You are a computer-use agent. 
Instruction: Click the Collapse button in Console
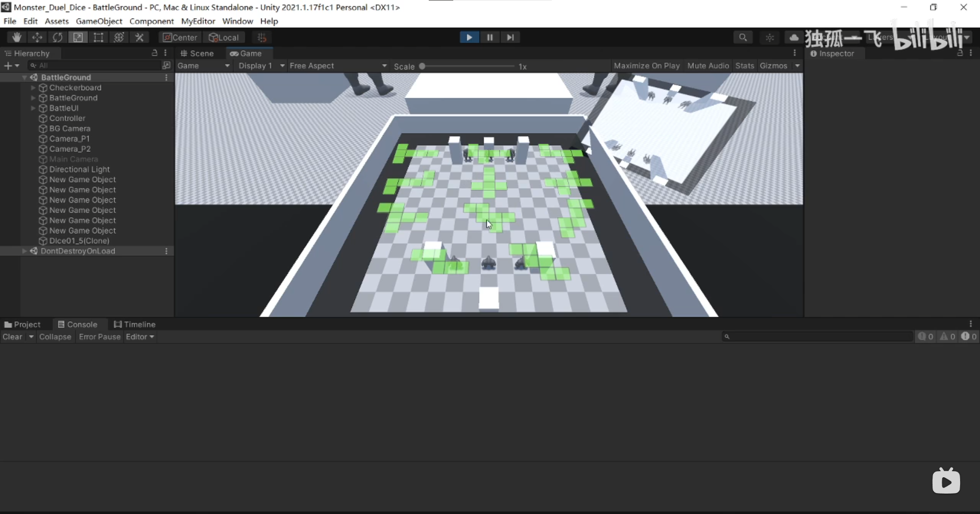pyautogui.click(x=55, y=337)
